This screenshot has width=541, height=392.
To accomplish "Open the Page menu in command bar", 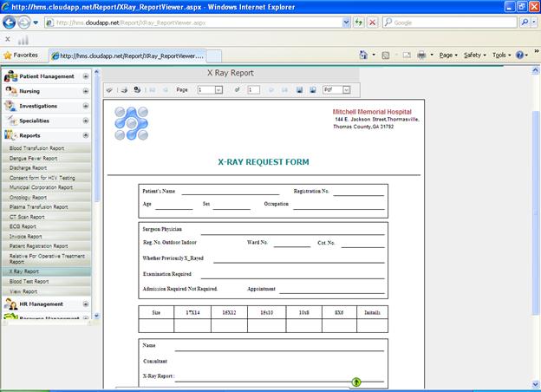I will (x=448, y=55).
